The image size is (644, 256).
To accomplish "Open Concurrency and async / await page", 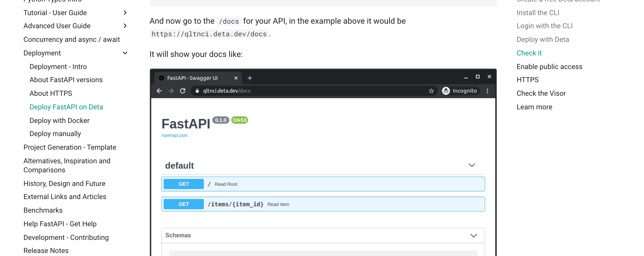I will [x=72, y=39].
